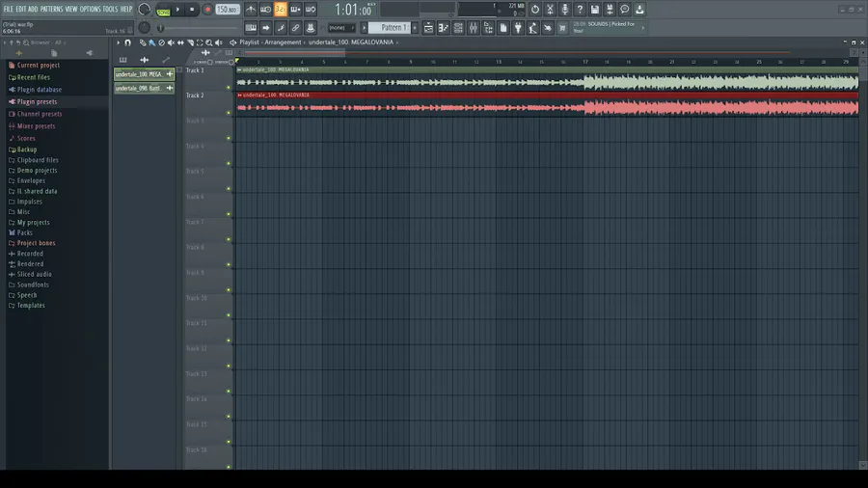Image resolution: width=868 pixels, height=488 pixels.
Task: Toggle the metronome
Action: 251,10
